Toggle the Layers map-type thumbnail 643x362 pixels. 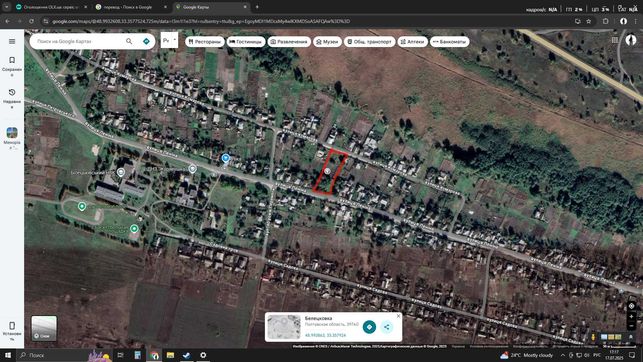(44, 328)
